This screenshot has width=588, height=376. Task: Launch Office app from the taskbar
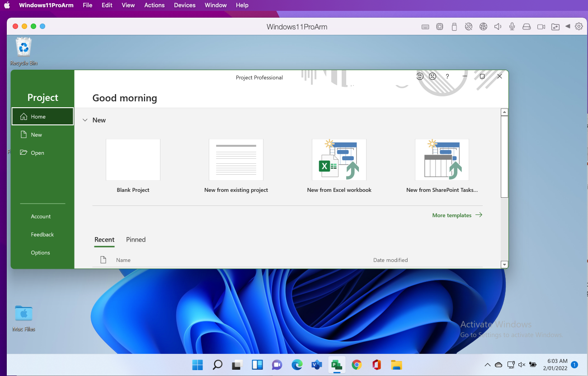[x=376, y=365]
